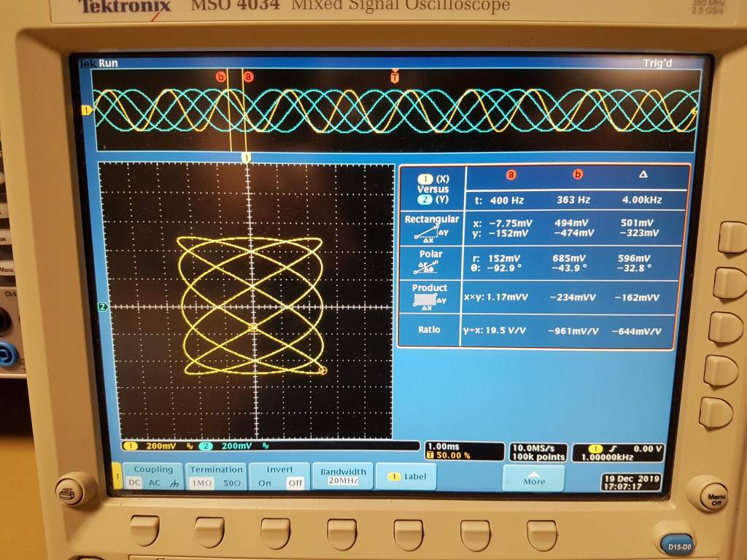The height and width of the screenshot is (560, 747).
Task: Click the Ratio row label
Action: pyautogui.click(x=429, y=330)
